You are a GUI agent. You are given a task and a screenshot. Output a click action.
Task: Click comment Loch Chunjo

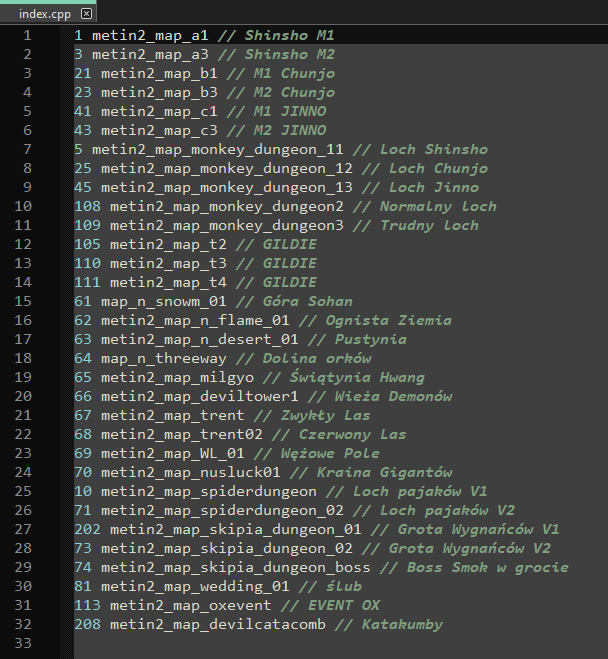tap(439, 169)
